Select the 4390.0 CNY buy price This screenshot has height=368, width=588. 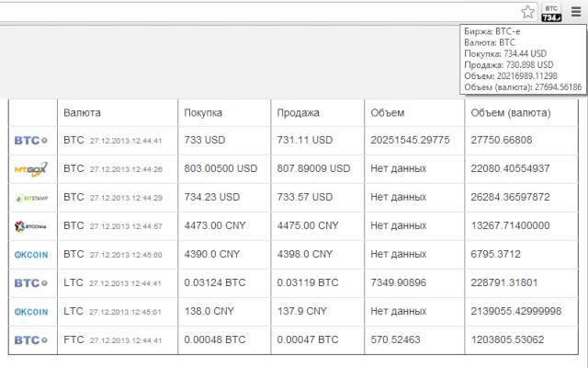point(211,254)
